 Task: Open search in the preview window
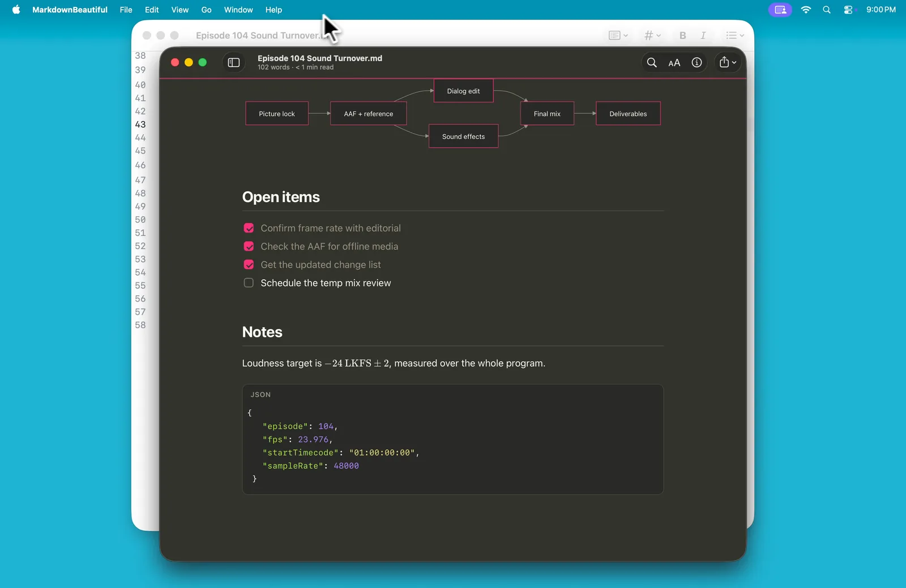(652, 63)
